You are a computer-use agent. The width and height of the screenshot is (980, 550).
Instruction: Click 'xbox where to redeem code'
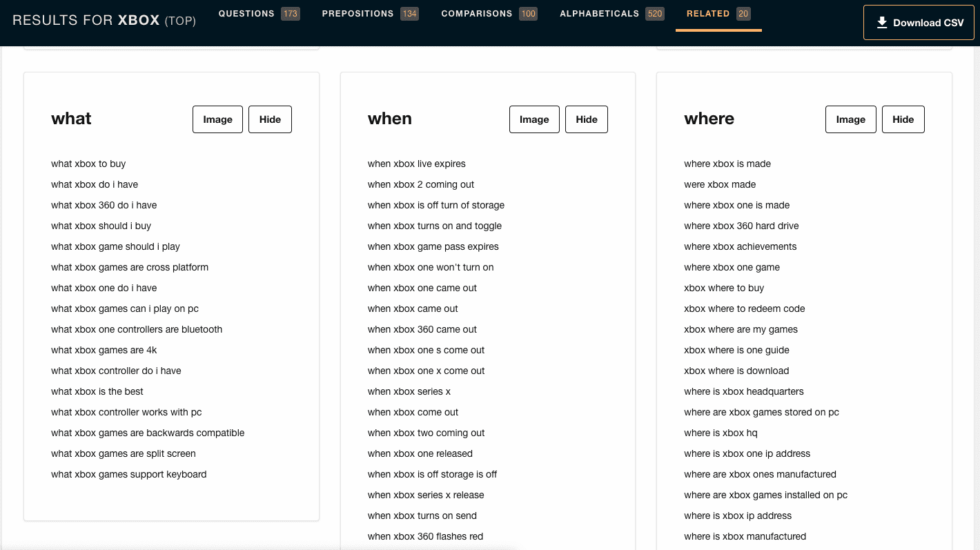coord(745,308)
